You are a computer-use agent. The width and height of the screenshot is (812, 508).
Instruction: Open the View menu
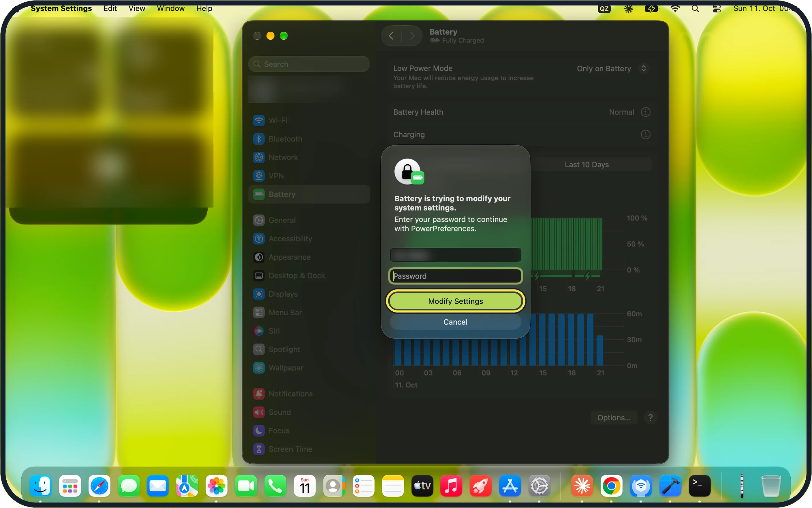[x=137, y=8]
